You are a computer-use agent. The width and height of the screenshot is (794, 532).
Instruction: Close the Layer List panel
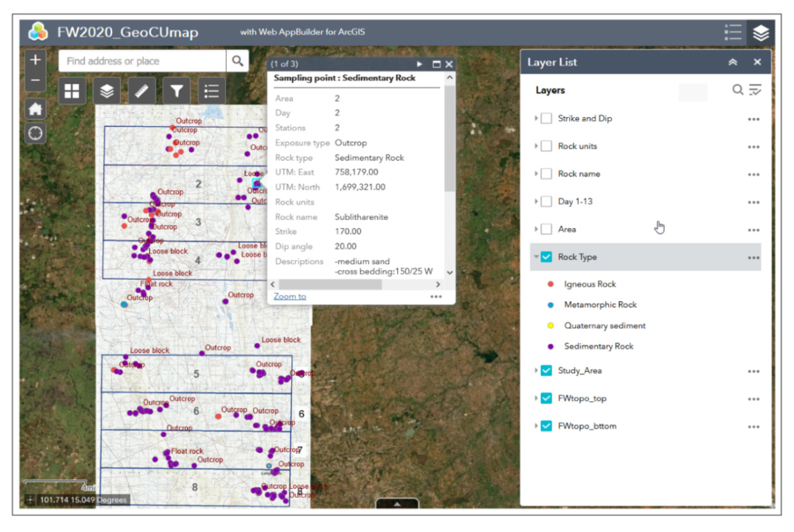coord(757,62)
